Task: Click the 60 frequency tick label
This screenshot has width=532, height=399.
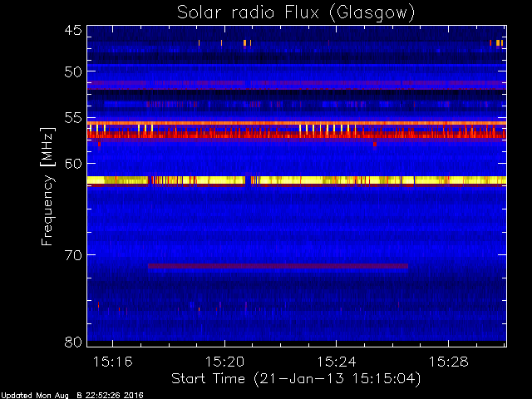Action: click(73, 164)
